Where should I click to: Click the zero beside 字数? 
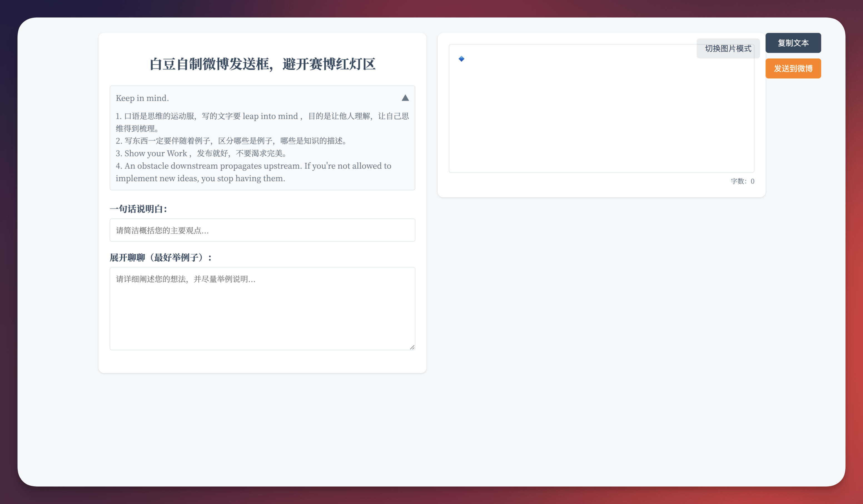[x=752, y=181]
